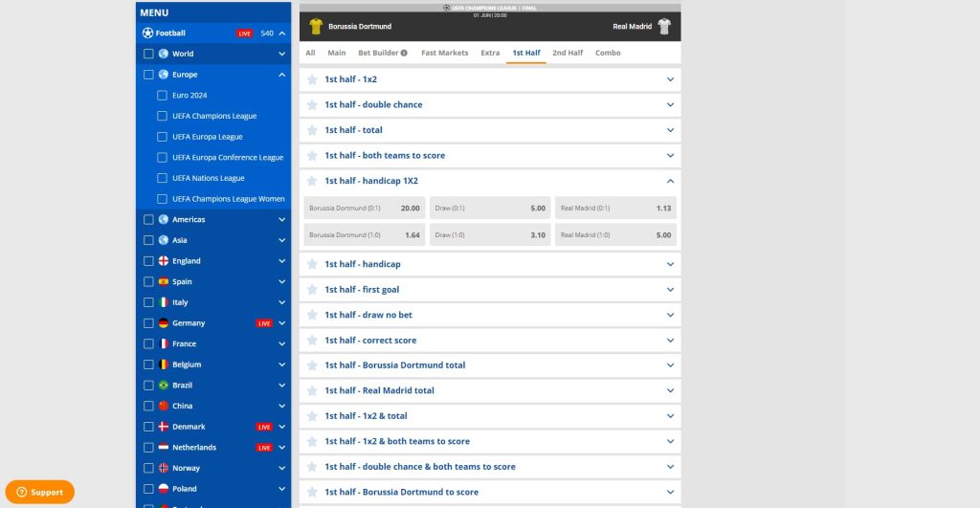The width and height of the screenshot is (980, 508).
Task: Expand the Asia region
Action: [x=282, y=240]
